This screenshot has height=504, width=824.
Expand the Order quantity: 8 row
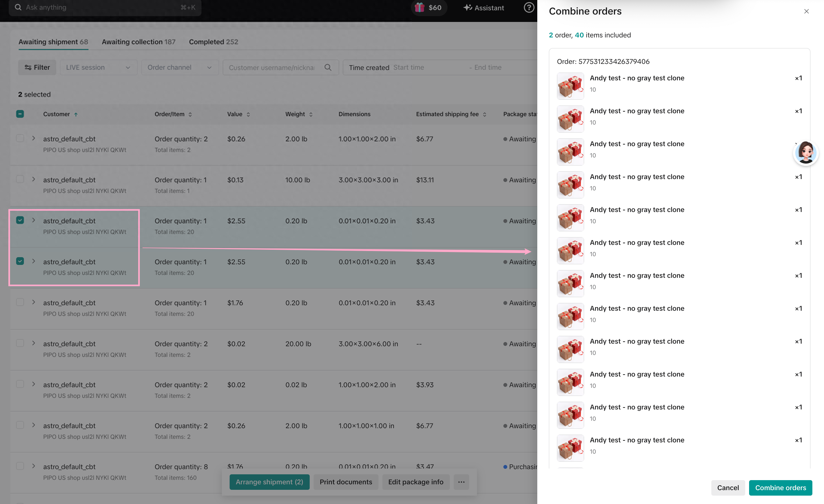[x=34, y=466]
